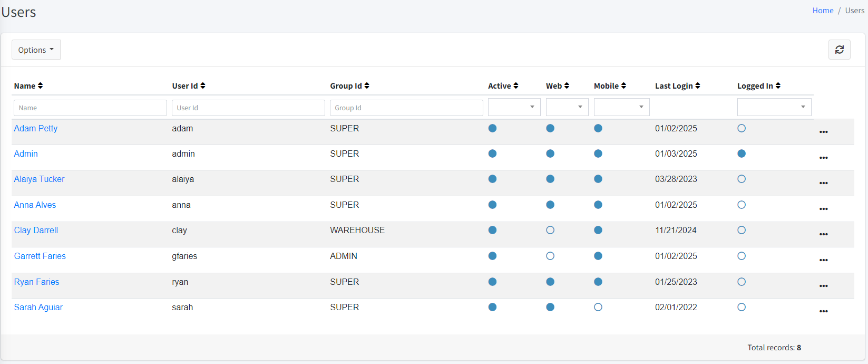Toggle Active status for Garrett Faries
868x364 pixels.
tap(492, 256)
